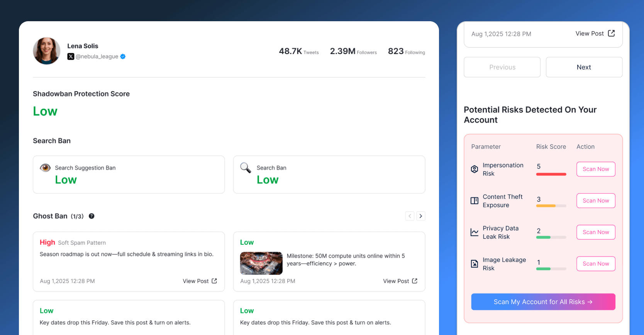Click the Parameter column header
This screenshot has height=335, width=644.
point(486,147)
